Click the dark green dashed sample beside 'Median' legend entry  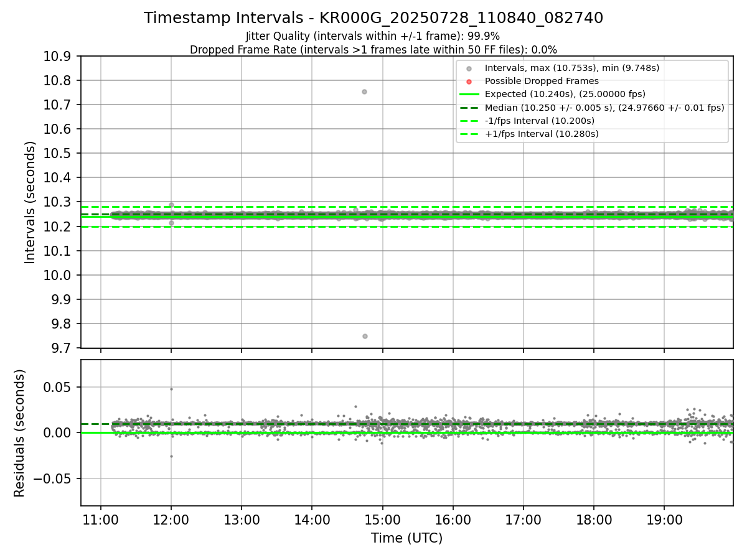(469, 107)
